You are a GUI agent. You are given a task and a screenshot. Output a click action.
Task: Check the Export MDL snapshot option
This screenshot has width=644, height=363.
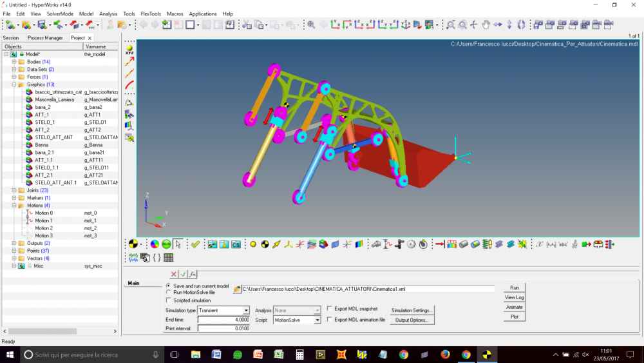[x=330, y=309]
